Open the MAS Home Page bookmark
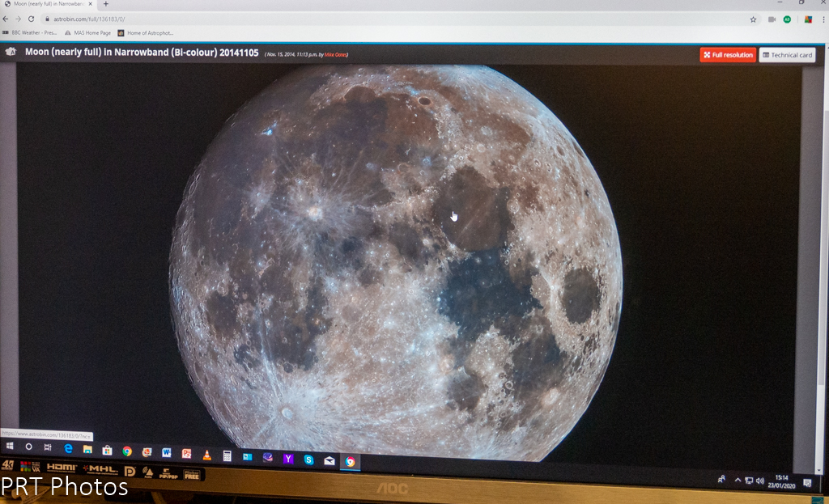This screenshot has width=829, height=504. point(88,33)
